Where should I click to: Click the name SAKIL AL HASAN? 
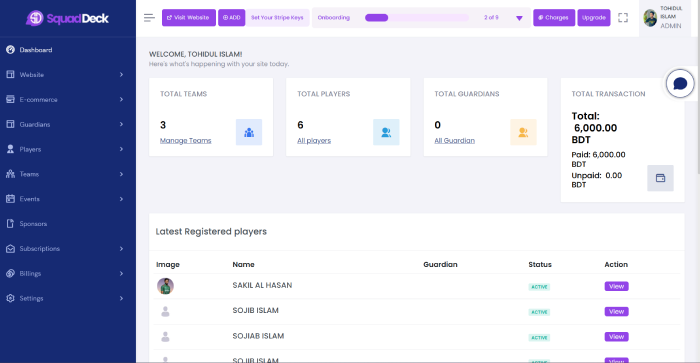pos(262,285)
